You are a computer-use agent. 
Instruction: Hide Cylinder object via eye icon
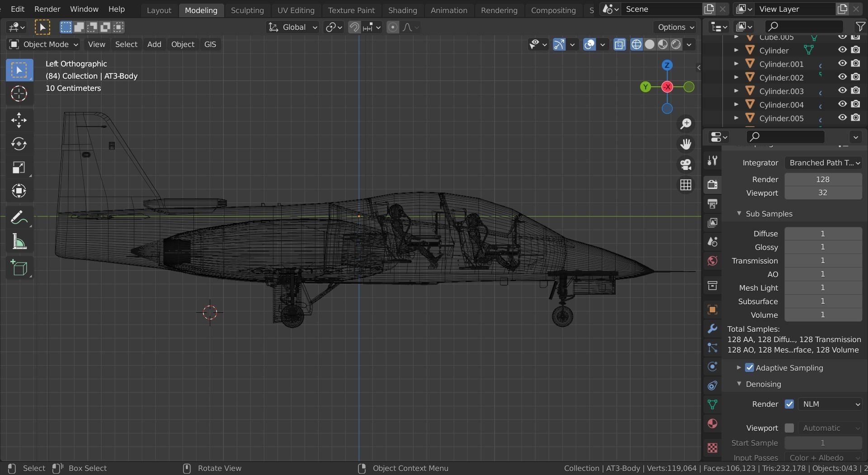tap(842, 50)
